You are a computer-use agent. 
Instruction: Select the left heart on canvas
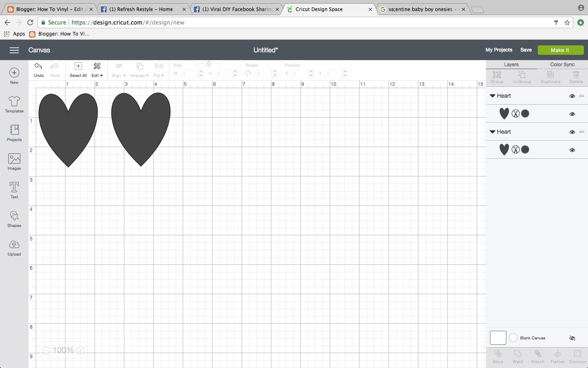point(68,130)
